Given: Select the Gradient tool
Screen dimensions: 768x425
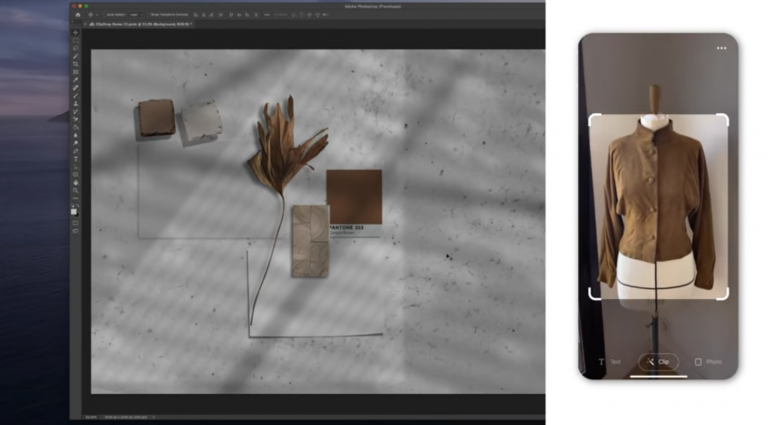Looking at the screenshot, I should (75, 127).
